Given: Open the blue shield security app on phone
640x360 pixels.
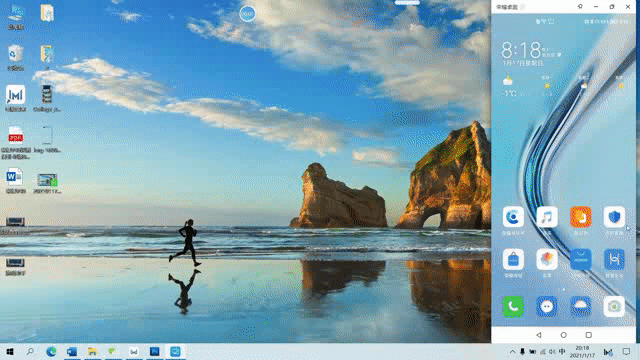Looking at the screenshot, I should [x=614, y=217].
